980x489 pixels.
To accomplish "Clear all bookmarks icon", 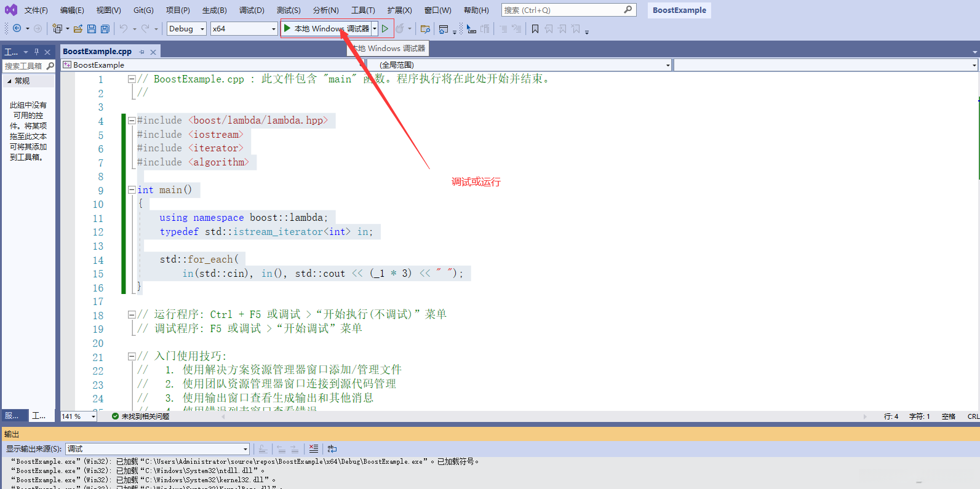I will tap(576, 28).
